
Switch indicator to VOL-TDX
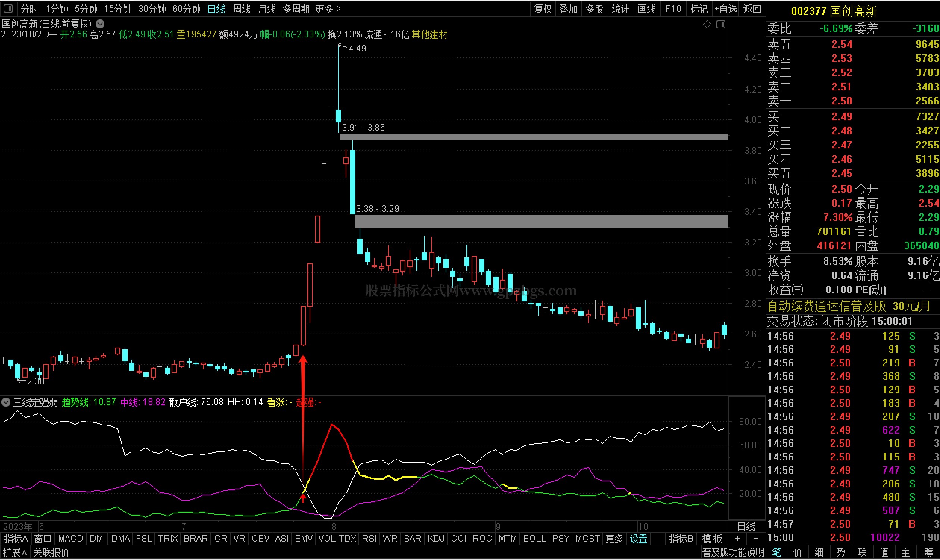337,539
